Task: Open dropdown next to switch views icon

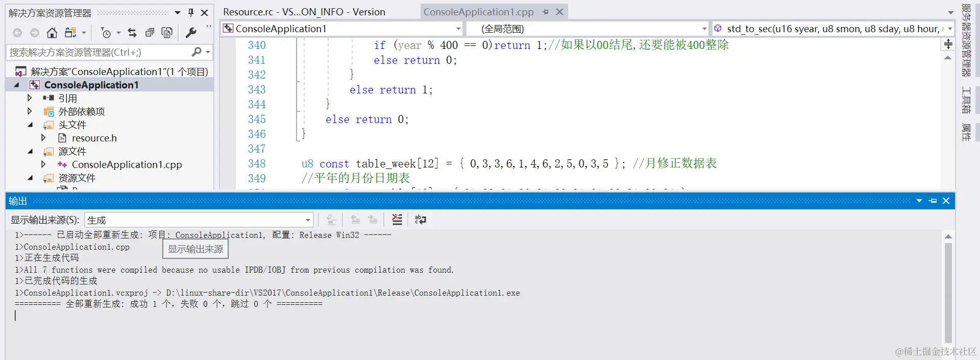Action: point(84,33)
